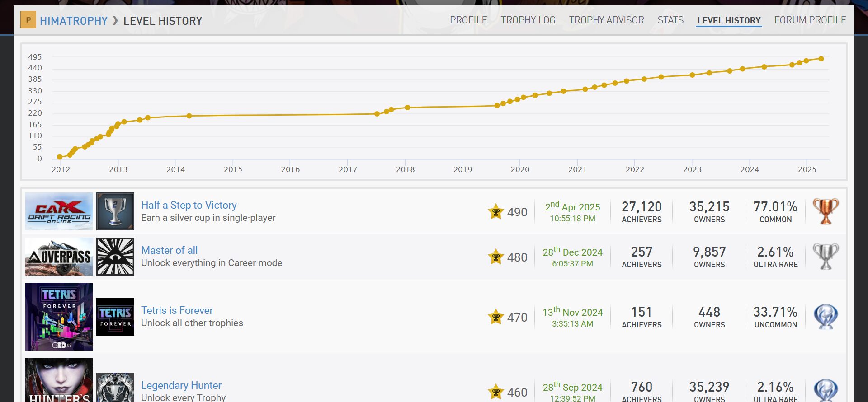Click the bronze trophy icon in the CarX row

(826, 211)
